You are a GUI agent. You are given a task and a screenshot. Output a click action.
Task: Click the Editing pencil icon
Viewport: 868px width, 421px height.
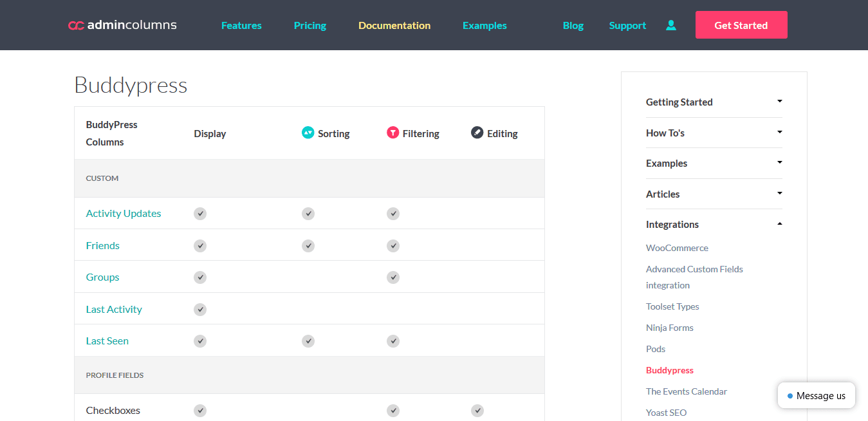point(477,133)
